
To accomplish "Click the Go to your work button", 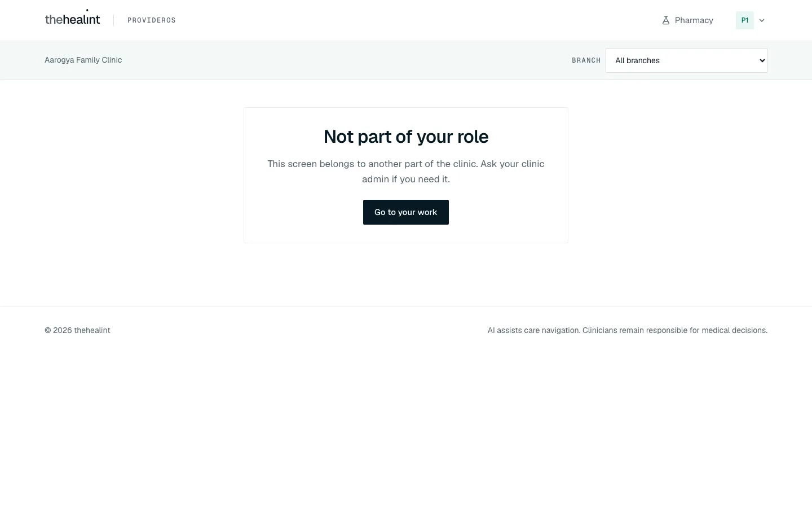I will pyautogui.click(x=406, y=212).
